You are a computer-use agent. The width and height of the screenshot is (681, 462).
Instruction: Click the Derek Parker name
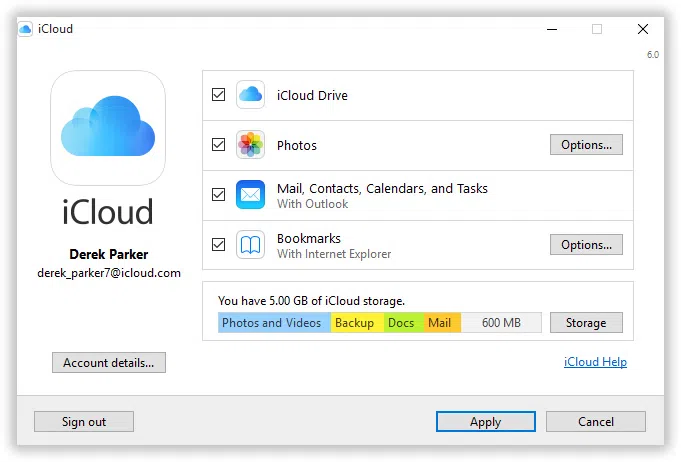pos(109,254)
